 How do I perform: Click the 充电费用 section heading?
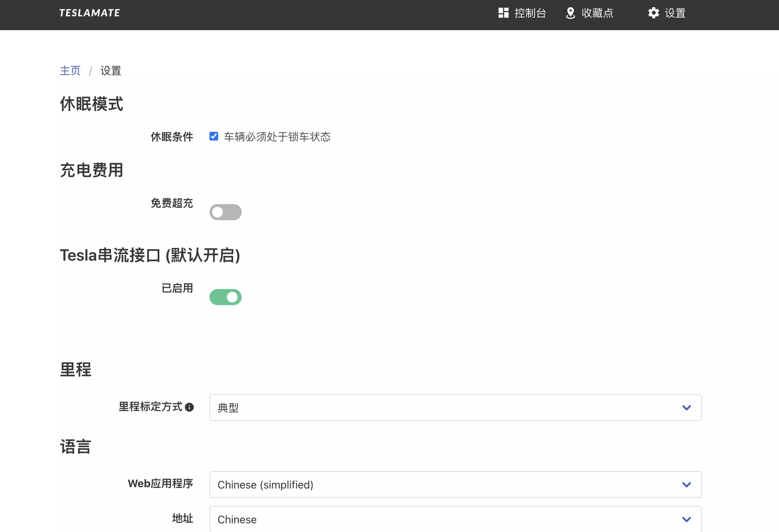[92, 170]
